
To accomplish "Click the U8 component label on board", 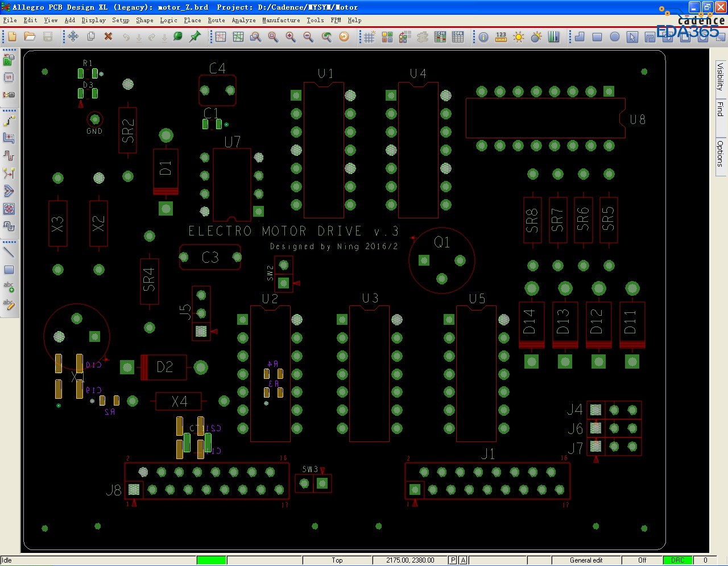I will [638, 119].
